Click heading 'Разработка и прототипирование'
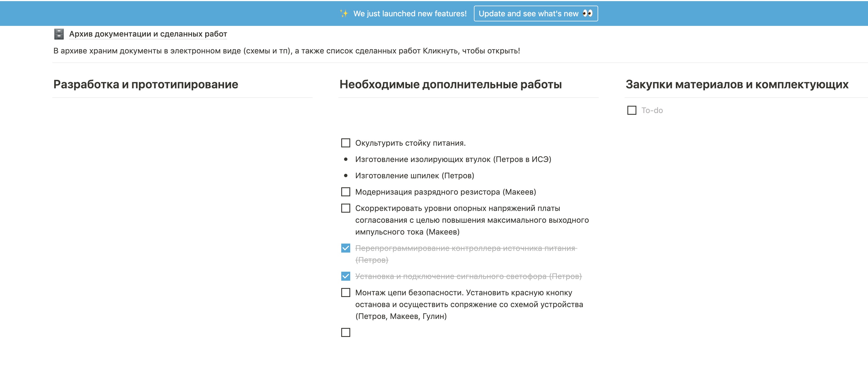The width and height of the screenshot is (868, 369). point(146,84)
